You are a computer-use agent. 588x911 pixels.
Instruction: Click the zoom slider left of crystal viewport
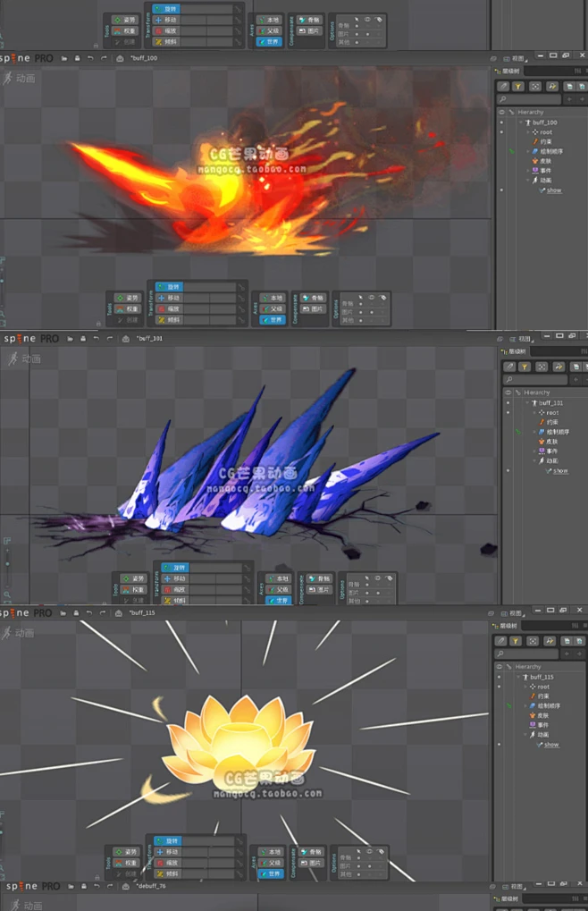[8, 565]
